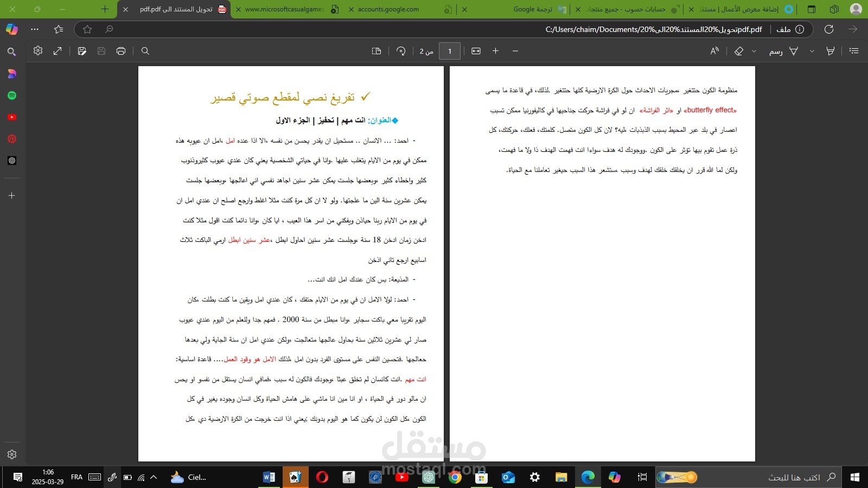Zoom out with the minus button
Screen dimensions: 868x488
pyautogui.click(x=515, y=51)
